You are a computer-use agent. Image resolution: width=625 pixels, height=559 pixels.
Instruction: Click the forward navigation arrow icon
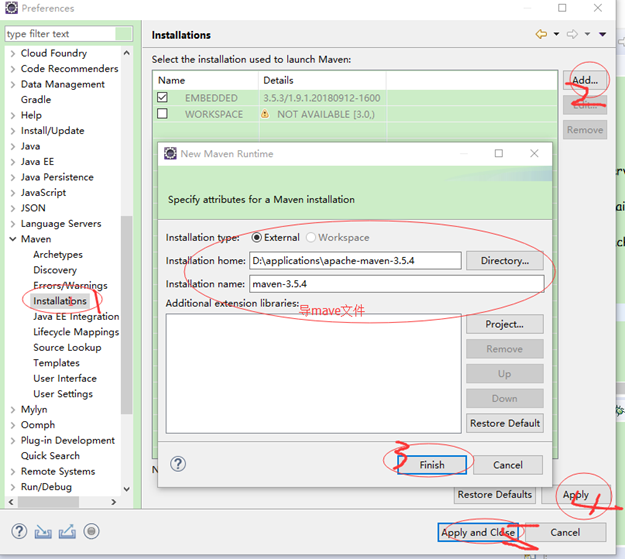[572, 34]
